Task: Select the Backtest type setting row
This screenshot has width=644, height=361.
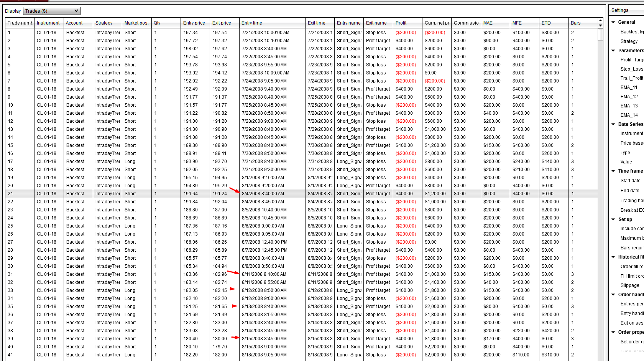Action: coord(632,32)
